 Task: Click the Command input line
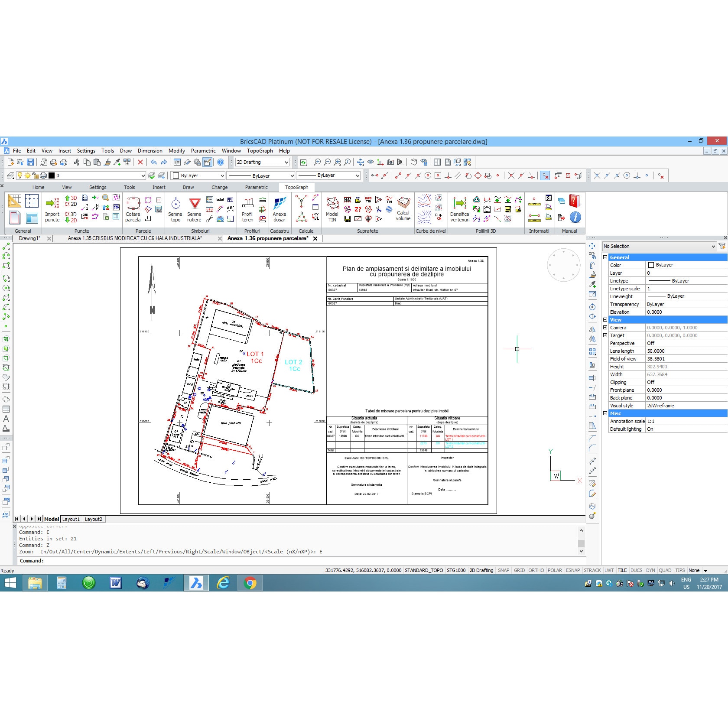pos(303,561)
